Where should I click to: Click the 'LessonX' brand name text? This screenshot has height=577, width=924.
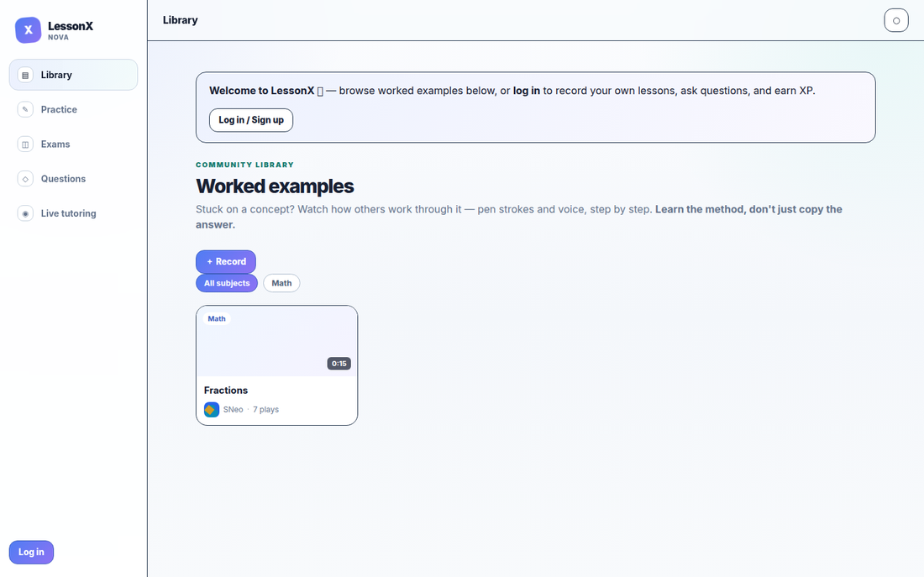(71, 26)
